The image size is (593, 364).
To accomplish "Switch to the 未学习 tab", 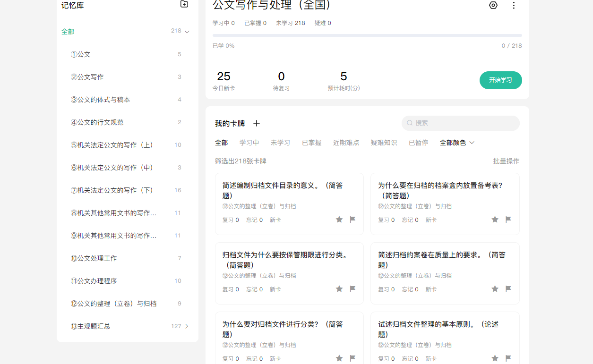I will click(281, 143).
